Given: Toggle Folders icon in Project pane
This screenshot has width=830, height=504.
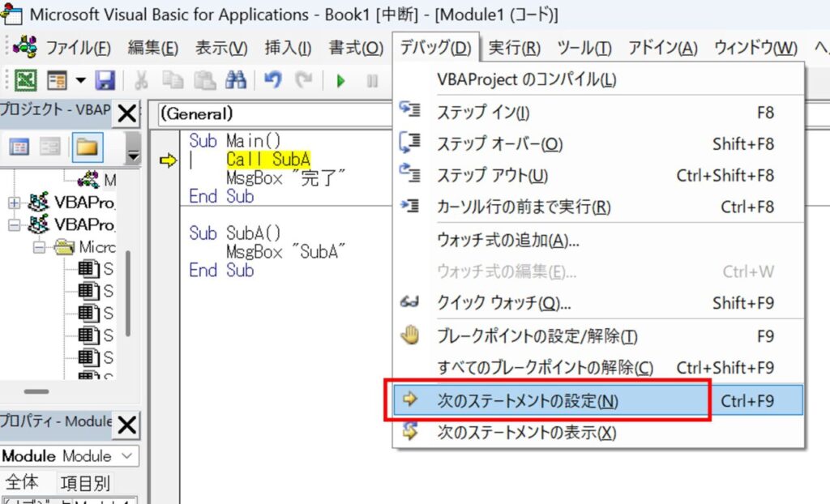Looking at the screenshot, I should tap(88, 147).
